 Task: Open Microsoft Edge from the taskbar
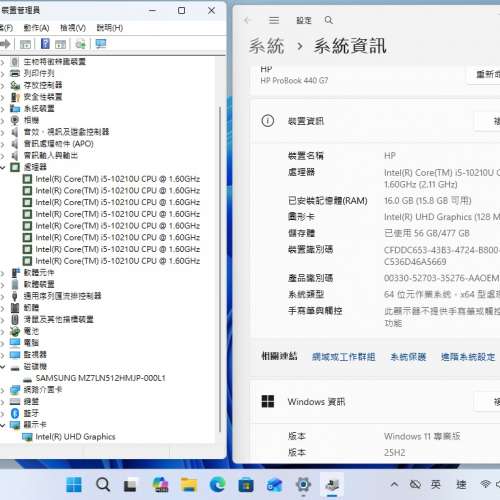point(217,484)
